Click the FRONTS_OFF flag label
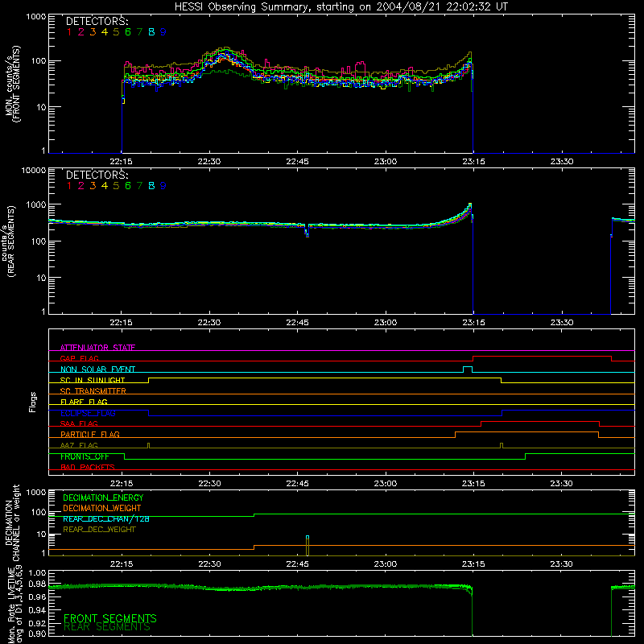The image size is (644, 644). [85, 456]
